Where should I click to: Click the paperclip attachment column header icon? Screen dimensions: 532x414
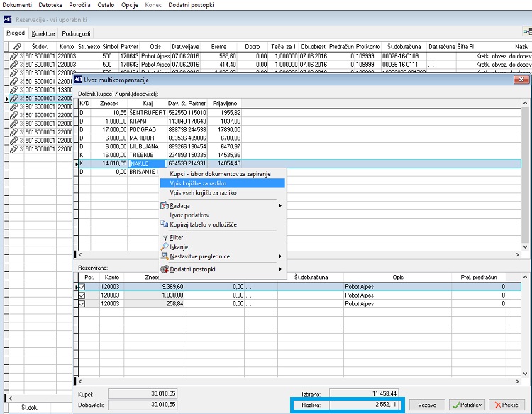click(15, 47)
